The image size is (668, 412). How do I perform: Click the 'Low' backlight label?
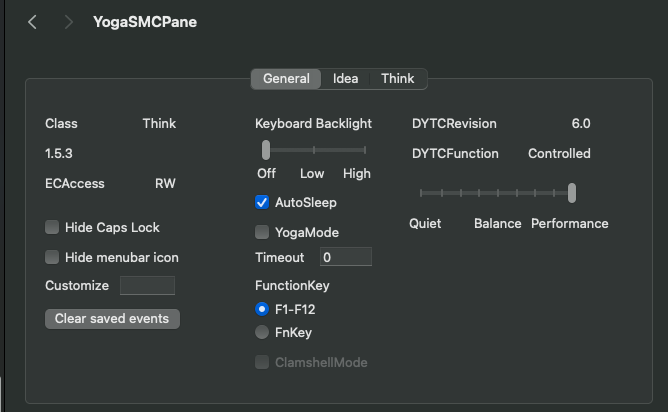pos(312,173)
